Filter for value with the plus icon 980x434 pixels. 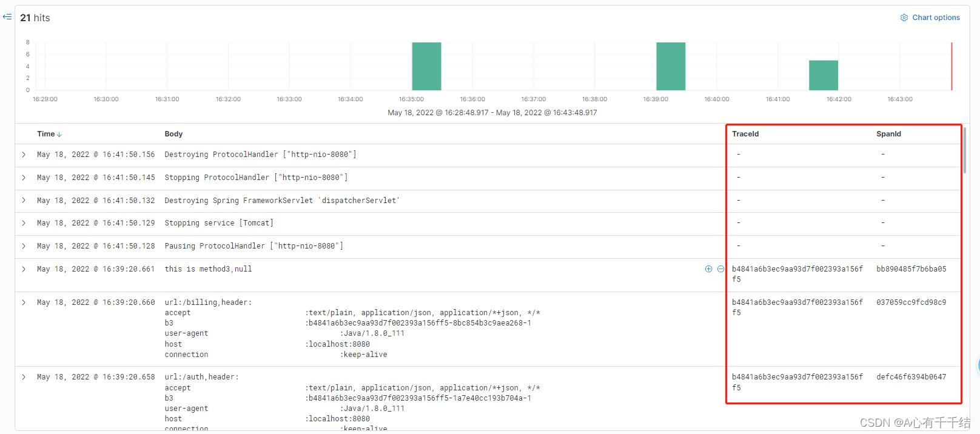(708, 269)
